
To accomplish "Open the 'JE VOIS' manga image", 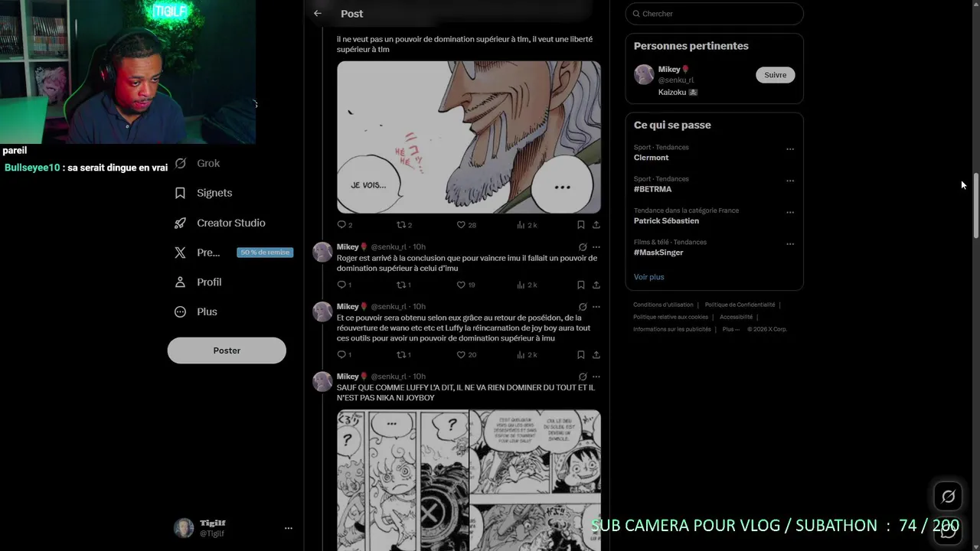I will [469, 137].
